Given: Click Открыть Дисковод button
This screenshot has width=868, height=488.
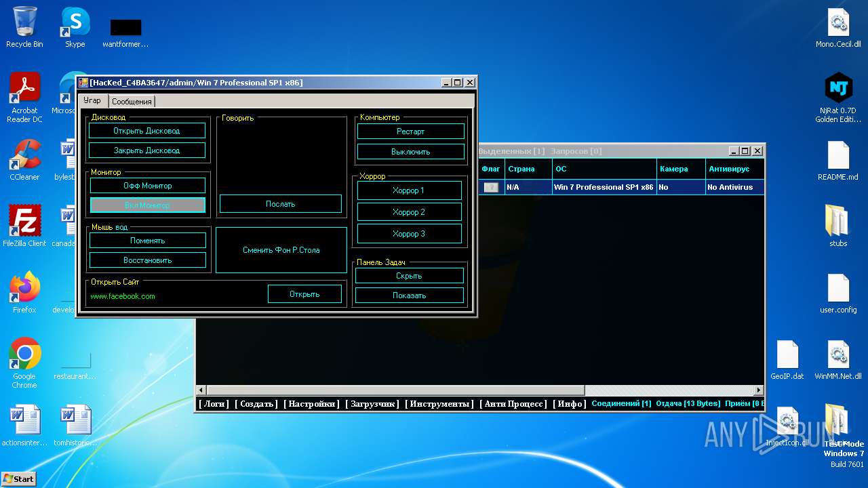Looking at the screenshot, I should [x=146, y=131].
